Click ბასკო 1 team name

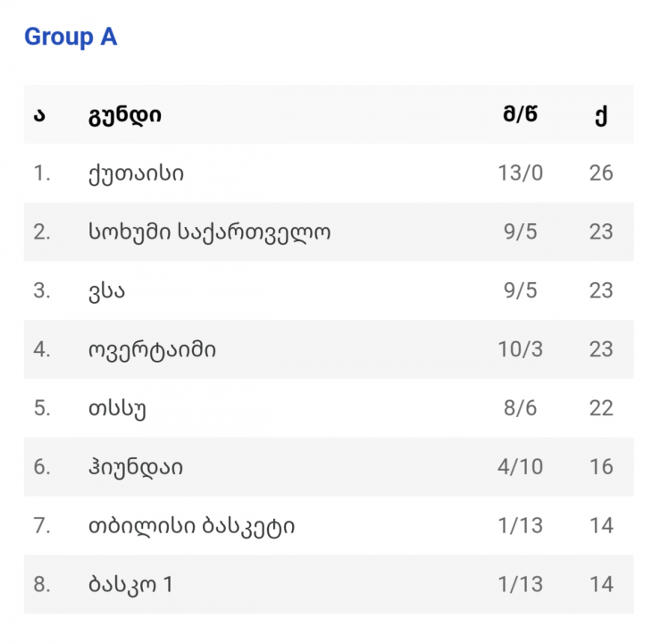pyautogui.click(x=130, y=584)
